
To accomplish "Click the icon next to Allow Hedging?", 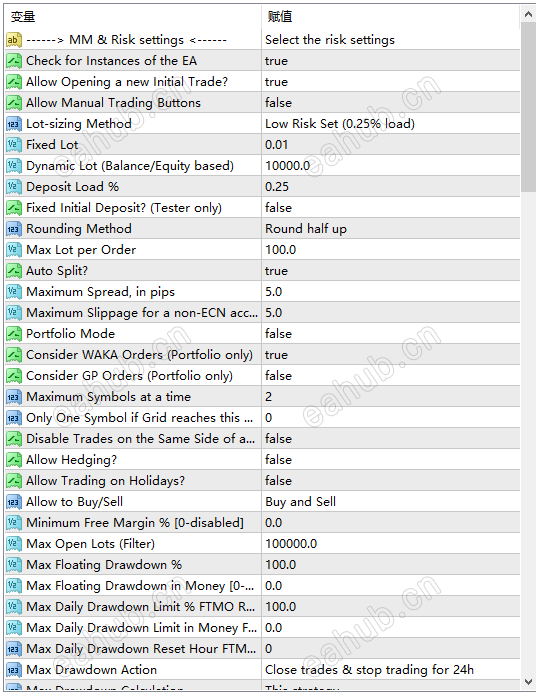I will (x=14, y=460).
